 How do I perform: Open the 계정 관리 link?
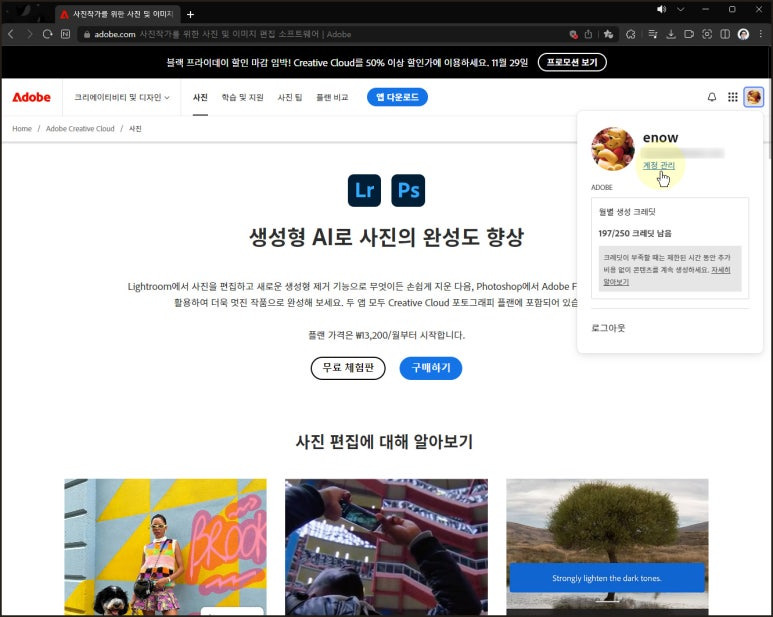click(x=659, y=166)
